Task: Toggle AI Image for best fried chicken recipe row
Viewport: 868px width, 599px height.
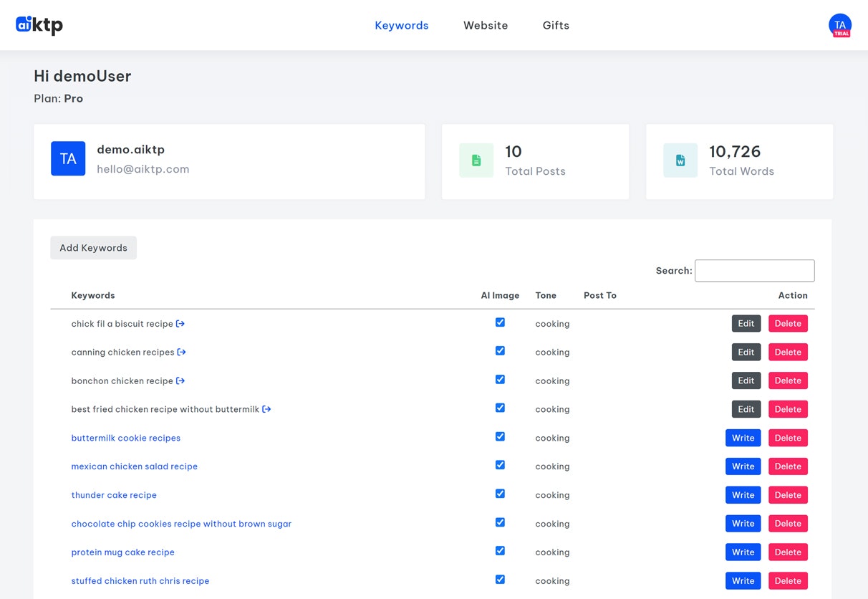Action: (x=500, y=408)
